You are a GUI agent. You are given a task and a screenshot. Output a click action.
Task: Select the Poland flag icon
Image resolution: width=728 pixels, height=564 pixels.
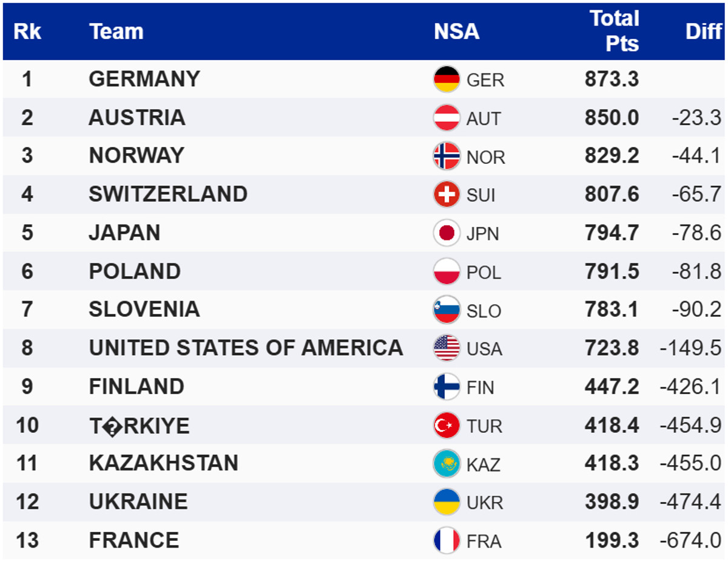447,271
